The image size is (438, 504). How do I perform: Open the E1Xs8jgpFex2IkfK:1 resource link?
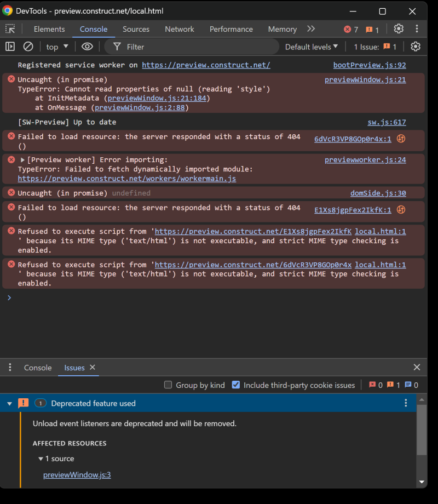tap(353, 210)
